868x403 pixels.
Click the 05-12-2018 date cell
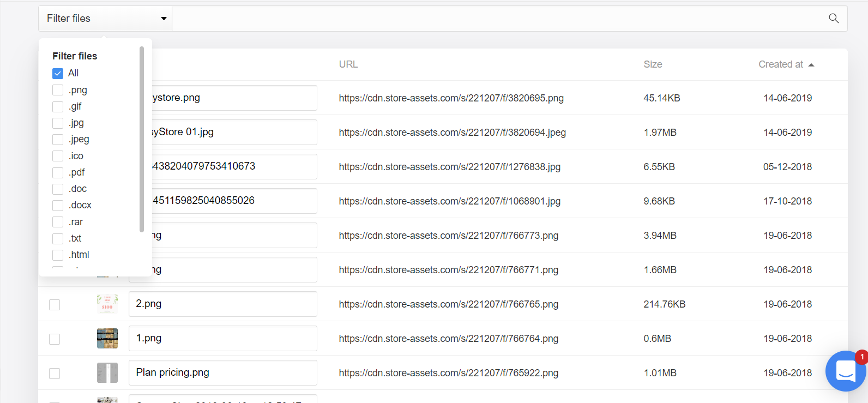(x=787, y=167)
